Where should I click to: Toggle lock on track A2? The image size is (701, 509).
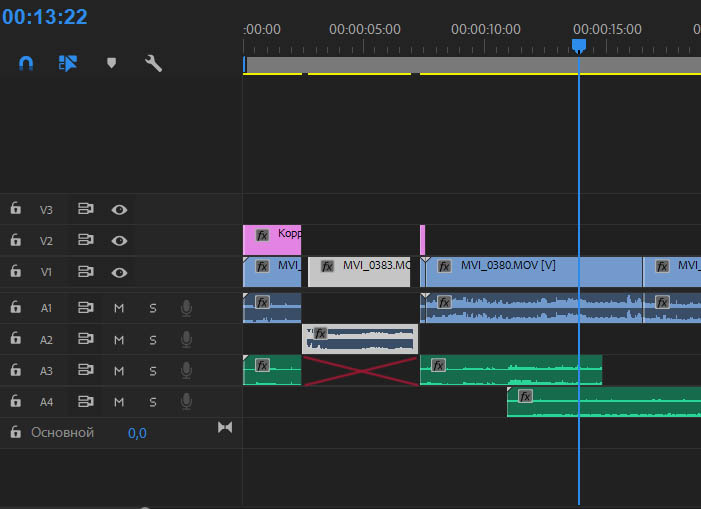click(16, 338)
